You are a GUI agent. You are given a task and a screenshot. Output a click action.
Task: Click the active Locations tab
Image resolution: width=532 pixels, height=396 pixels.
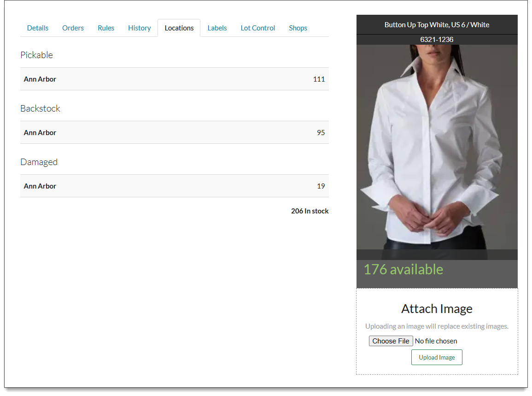(x=179, y=28)
